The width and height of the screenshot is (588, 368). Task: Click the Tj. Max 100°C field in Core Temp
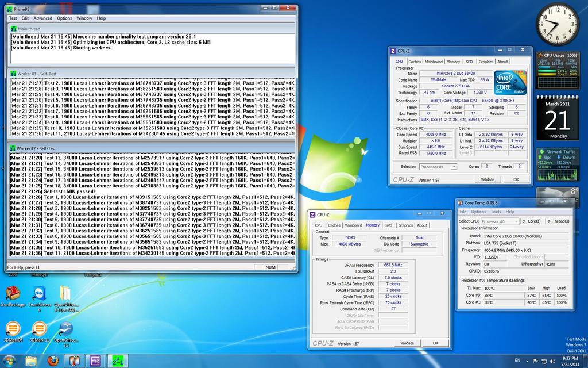click(x=503, y=289)
